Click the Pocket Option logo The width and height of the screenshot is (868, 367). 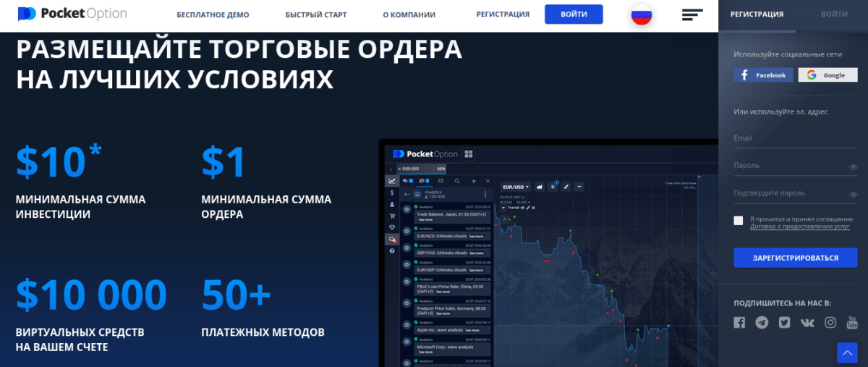[72, 14]
